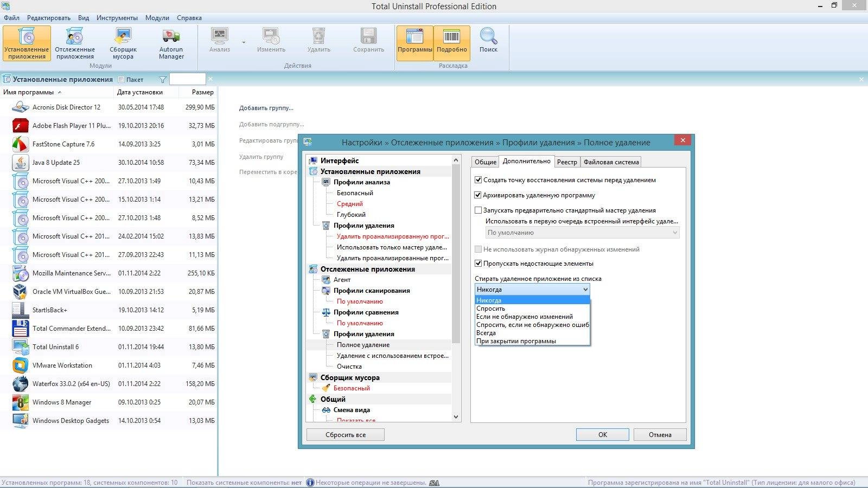The image size is (868, 488).
Task: Select 'Агент' in settings tree
Action: click(342, 280)
